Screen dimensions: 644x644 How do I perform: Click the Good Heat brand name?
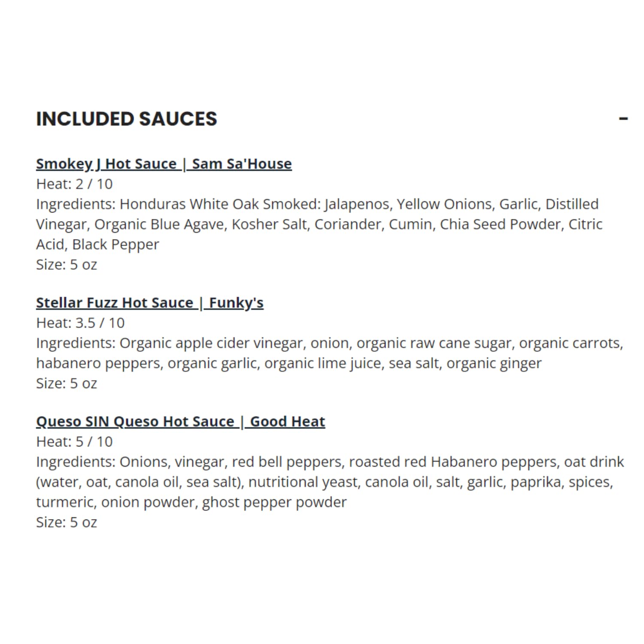[x=288, y=422]
